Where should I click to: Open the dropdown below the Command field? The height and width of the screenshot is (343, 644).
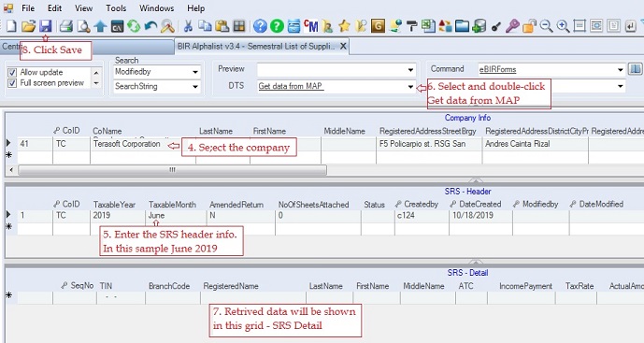(x=621, y=86)
